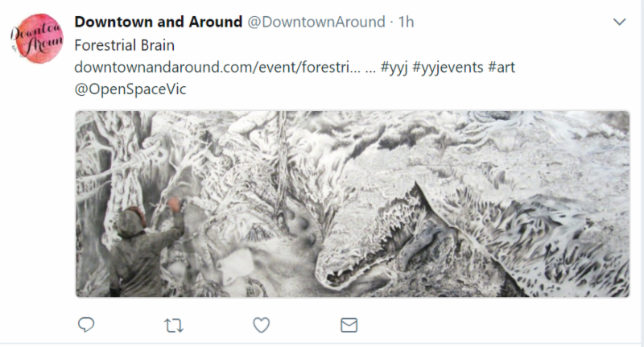Open the Downtown and Around display name

tap(158, 22)
